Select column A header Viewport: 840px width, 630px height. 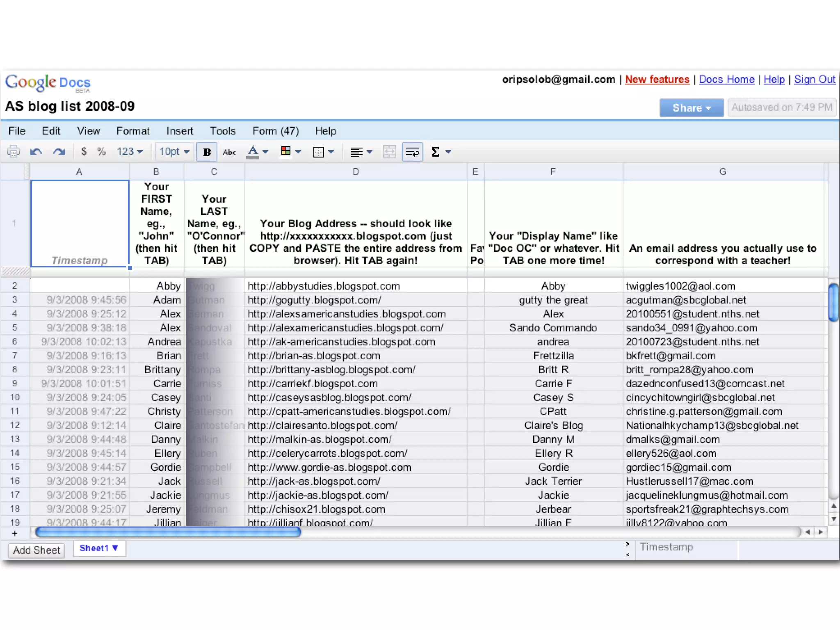[79, 172]
